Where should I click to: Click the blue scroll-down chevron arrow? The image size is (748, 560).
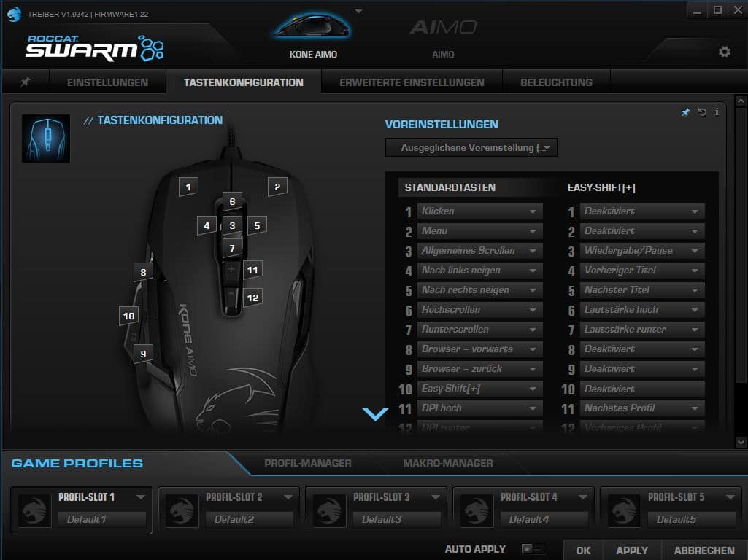pyautogui.click(x=375, y=414)
